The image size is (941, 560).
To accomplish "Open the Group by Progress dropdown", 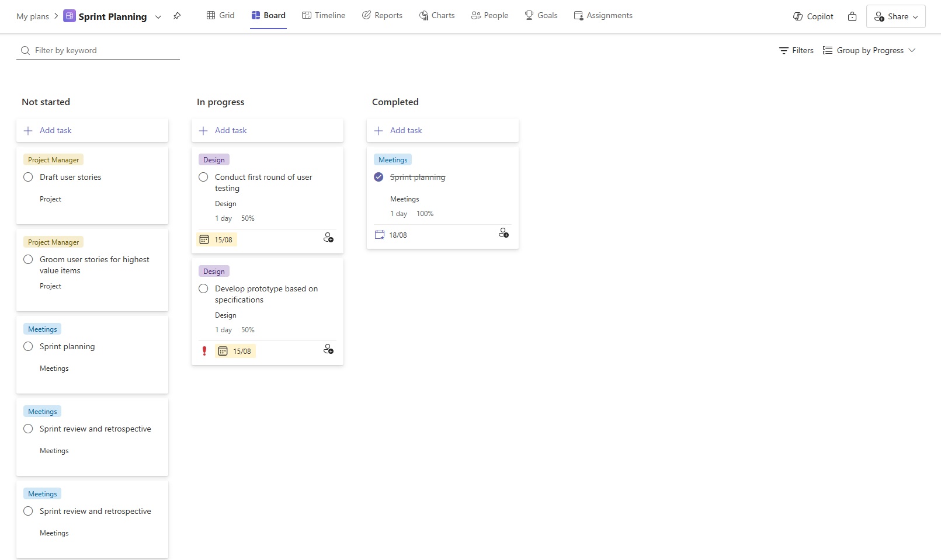I will (869, 50).
